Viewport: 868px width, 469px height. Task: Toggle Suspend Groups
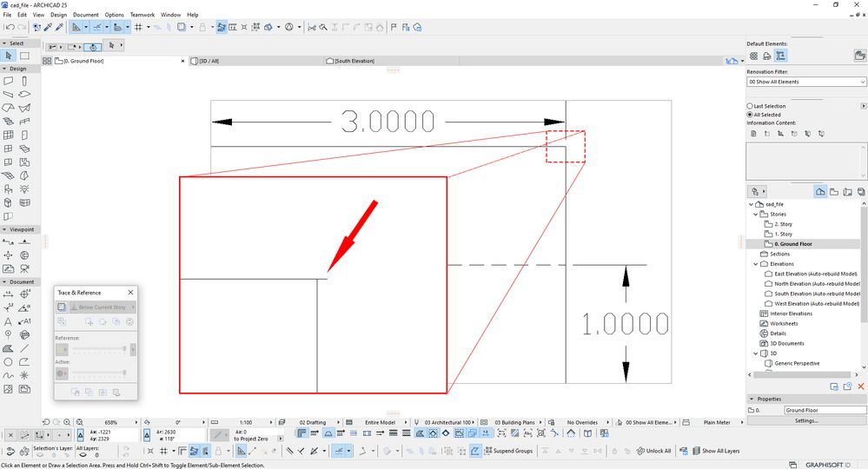click(x=509, y=451)
